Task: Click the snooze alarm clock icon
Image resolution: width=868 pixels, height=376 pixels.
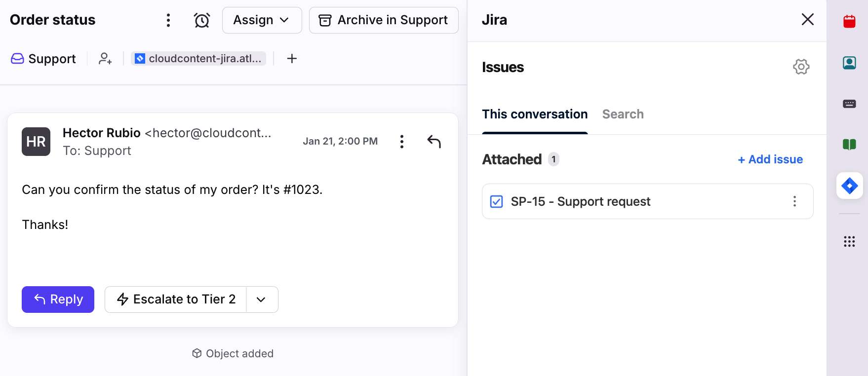Action: 201,20
